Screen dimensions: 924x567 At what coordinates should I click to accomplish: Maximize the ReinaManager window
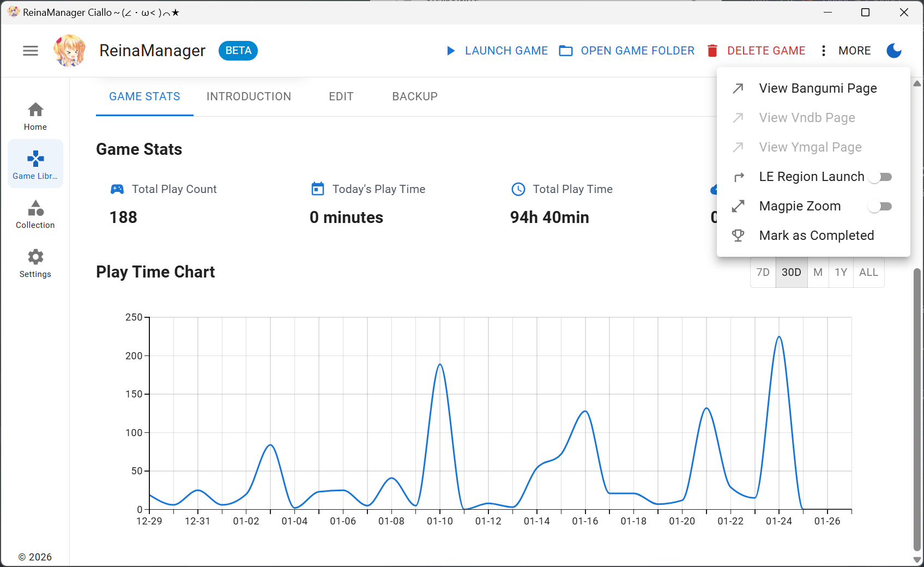point(865,13)
